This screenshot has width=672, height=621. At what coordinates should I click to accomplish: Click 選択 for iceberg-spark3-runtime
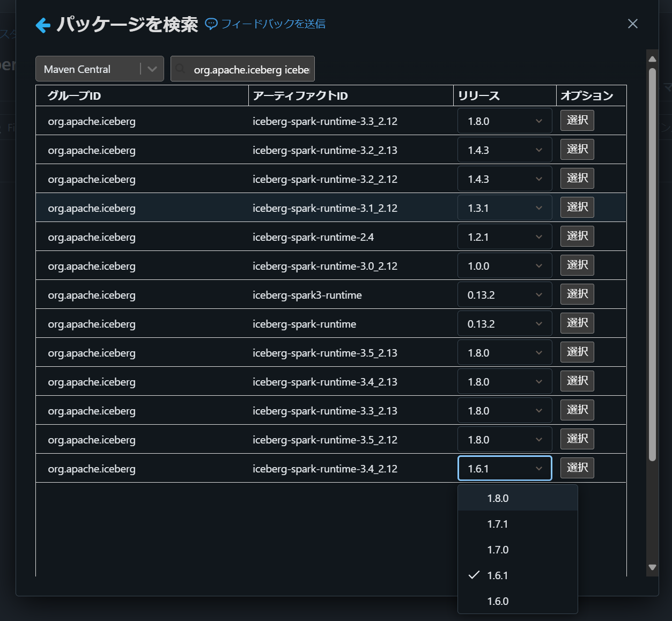(x=577, y=294)
